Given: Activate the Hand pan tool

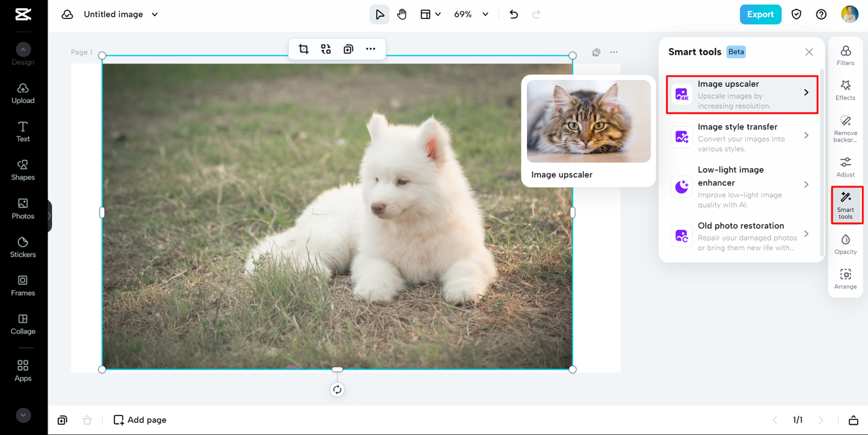Looking at the screenshot, I should 402,14.
